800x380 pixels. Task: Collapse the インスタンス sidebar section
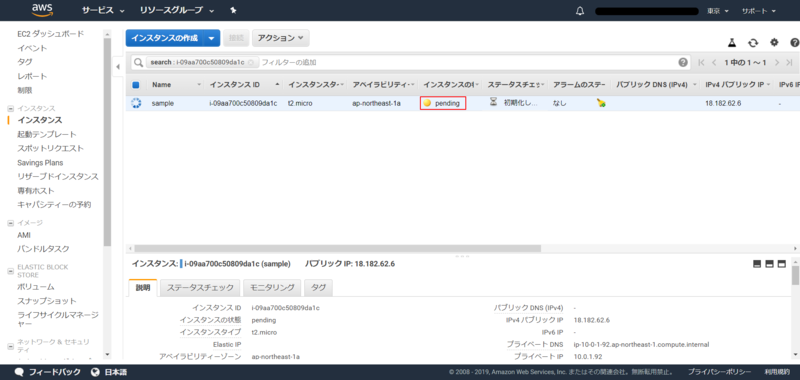(x=10, y=109)
